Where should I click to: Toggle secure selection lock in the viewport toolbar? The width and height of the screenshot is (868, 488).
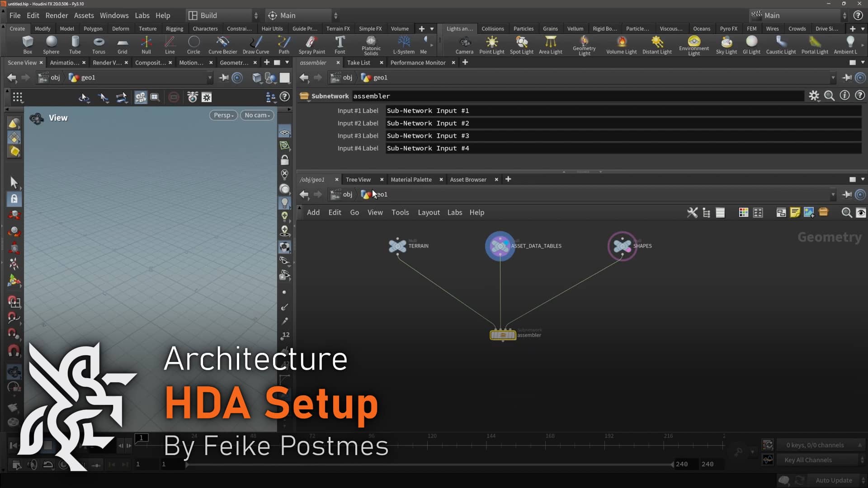click(x=14, y=199)
